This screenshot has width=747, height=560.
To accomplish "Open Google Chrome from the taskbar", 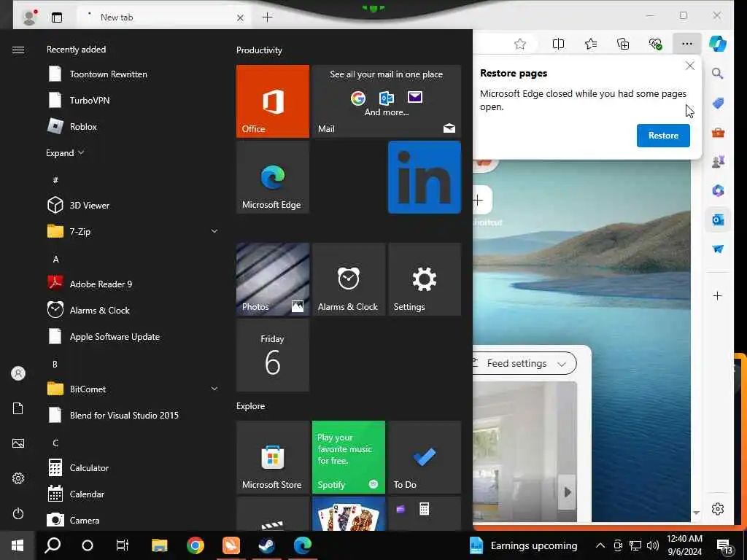I will (196, 545).
